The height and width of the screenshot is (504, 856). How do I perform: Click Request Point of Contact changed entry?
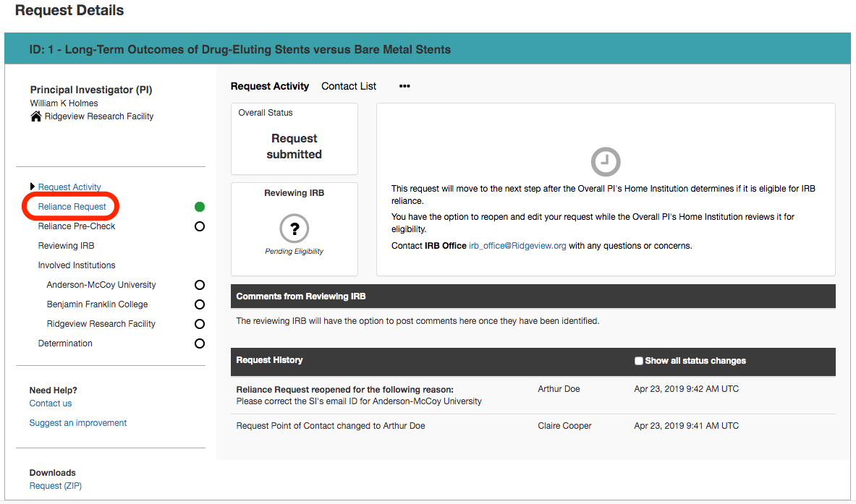click(x=330, y=426)
